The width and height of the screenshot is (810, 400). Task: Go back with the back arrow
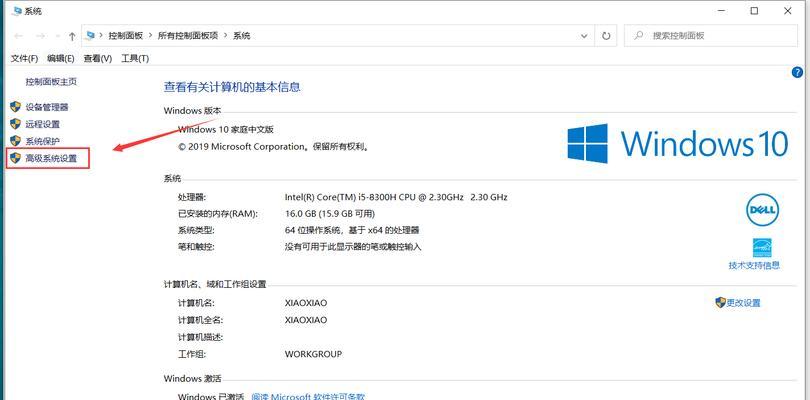pyautogui.click(x=19, y=36)
